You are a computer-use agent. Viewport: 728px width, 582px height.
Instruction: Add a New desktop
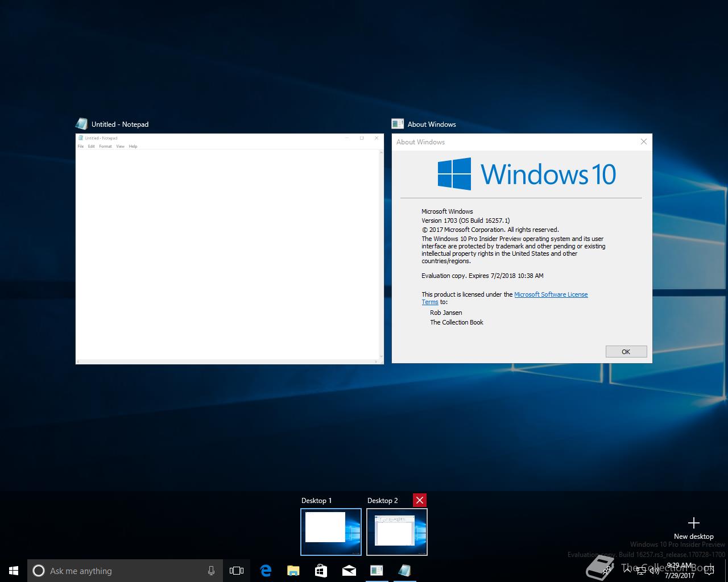[x=693, y=528]
